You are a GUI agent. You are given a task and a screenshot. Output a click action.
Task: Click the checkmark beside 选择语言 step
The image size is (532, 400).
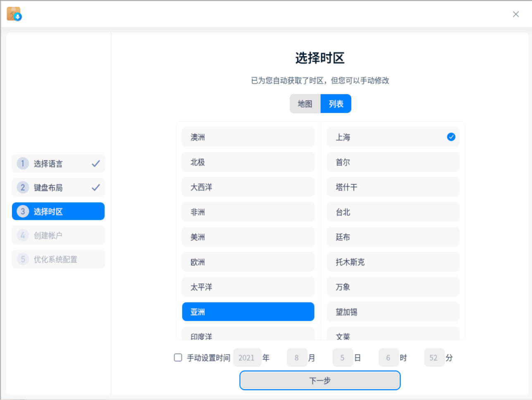(x=96, y=163)
